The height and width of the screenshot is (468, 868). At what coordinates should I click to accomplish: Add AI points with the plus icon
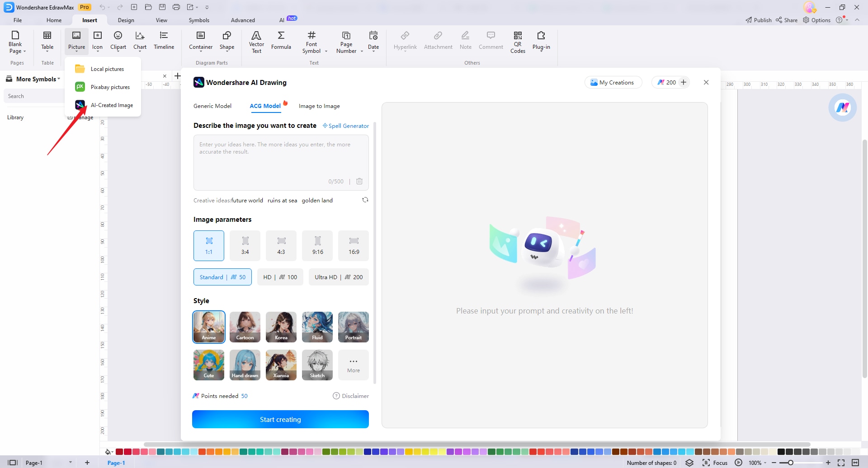point(684,82)
